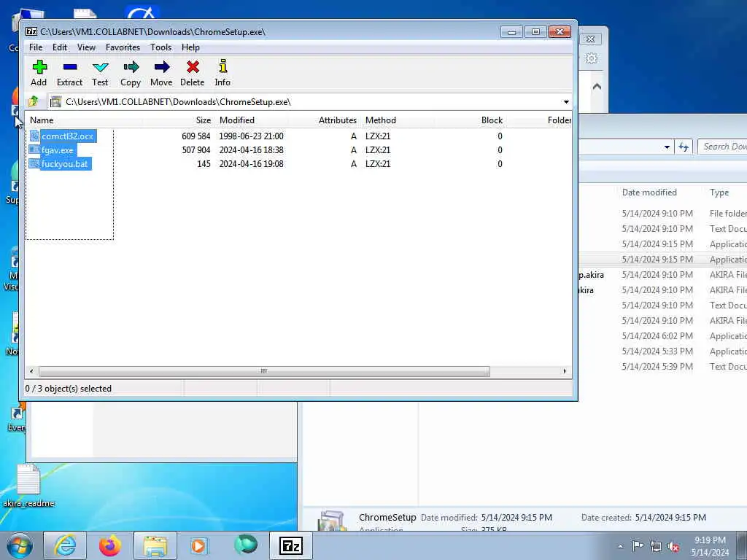
Task: Open the File menu
Action: point(36,47)
